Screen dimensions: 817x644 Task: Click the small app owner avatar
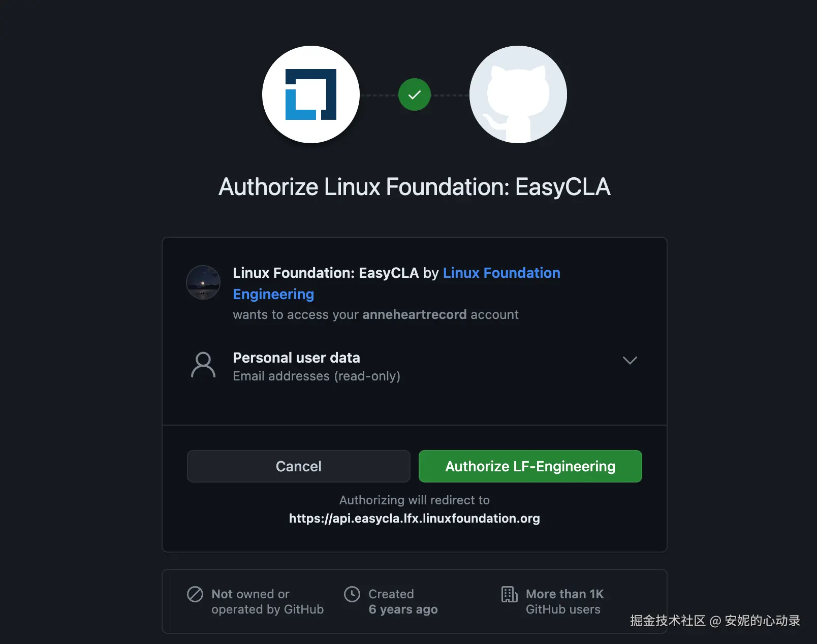203,282
